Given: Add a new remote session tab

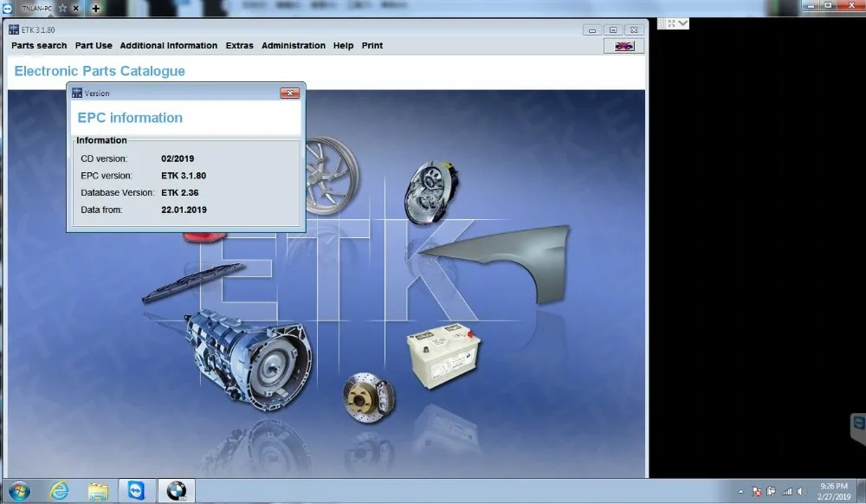Looking at the screenshot, I should point(96,9).
